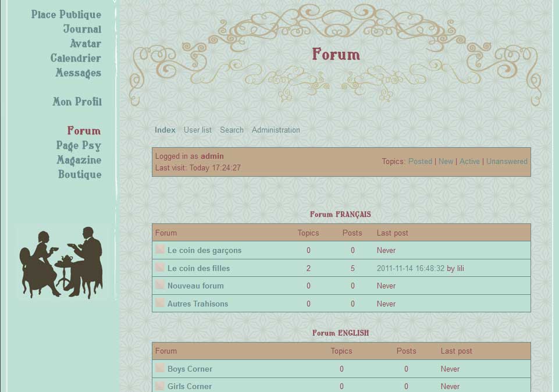Open the User list page
Image resolution: width=559 pixels, height=392 pixels.
[x=198, y=130]
